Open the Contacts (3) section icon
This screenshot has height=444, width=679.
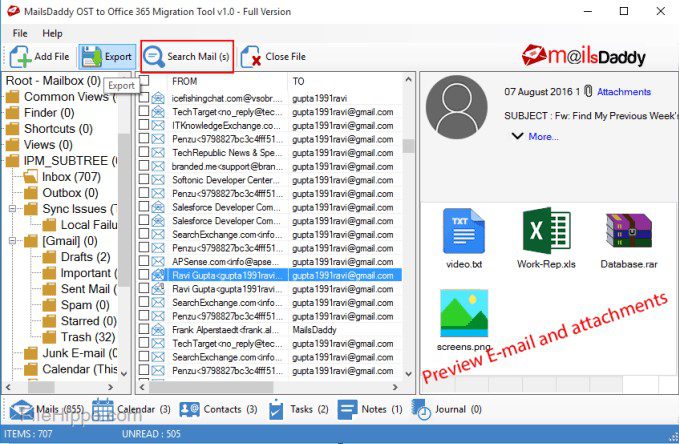(x=190, y=409)
